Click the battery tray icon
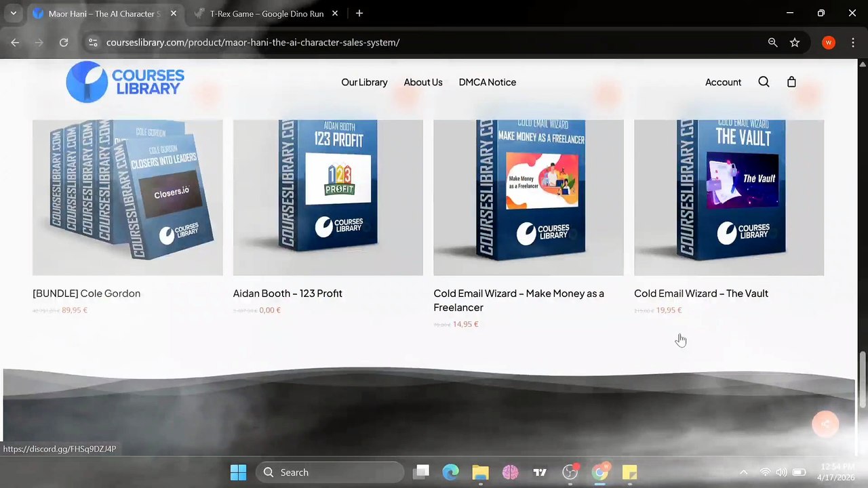 coord(799,472)
